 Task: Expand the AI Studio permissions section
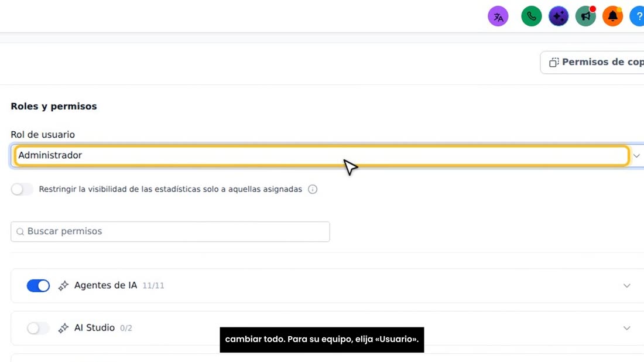click(x=627, y=328)
